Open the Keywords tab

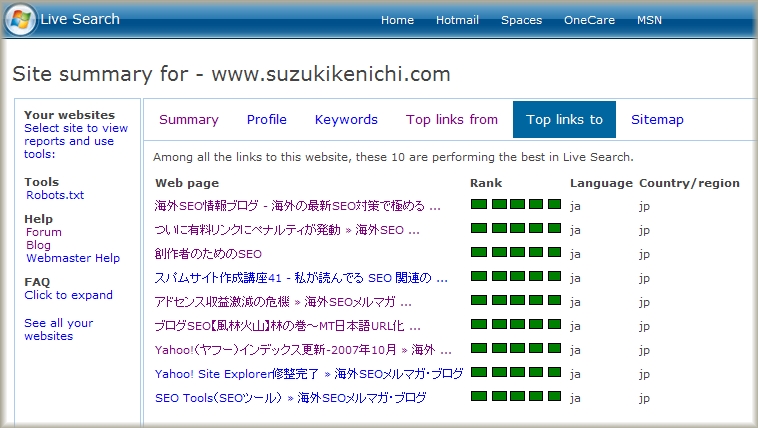(x=346, y=119)
